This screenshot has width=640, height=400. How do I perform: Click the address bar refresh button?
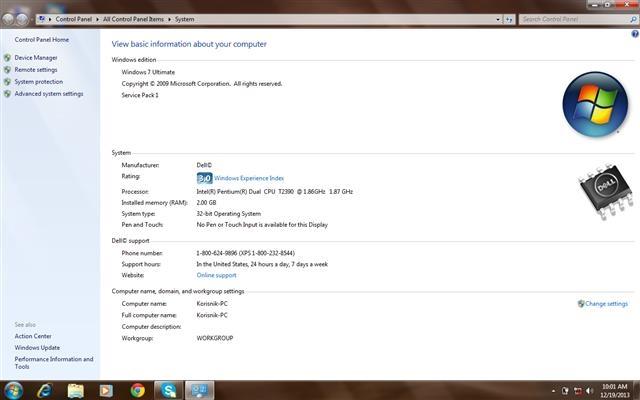click(x=509, y=19)
